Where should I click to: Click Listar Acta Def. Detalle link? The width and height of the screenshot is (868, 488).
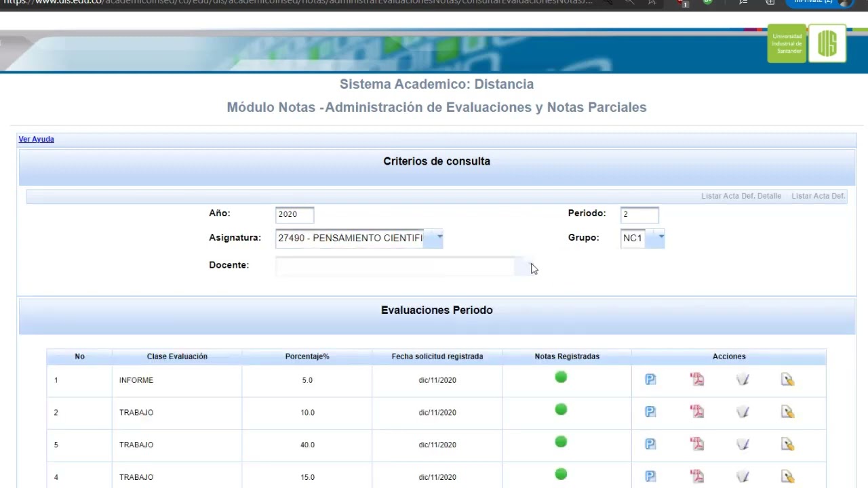tap(741, 196)
